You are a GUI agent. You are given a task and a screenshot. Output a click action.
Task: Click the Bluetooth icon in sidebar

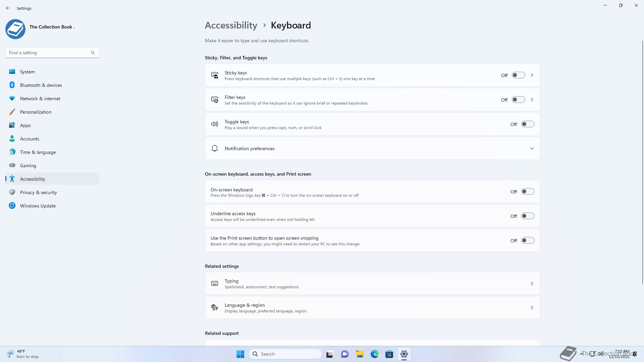click(x=12, y=85)
